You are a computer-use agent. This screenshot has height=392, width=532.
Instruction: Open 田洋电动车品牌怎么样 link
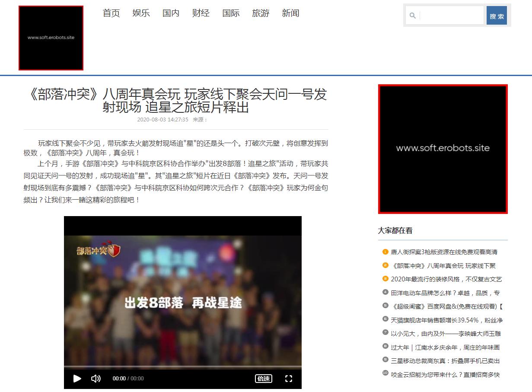tap(445, 293)
